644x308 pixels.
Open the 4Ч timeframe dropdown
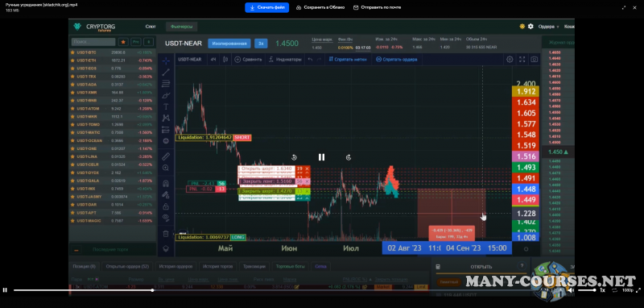[213, 59]
